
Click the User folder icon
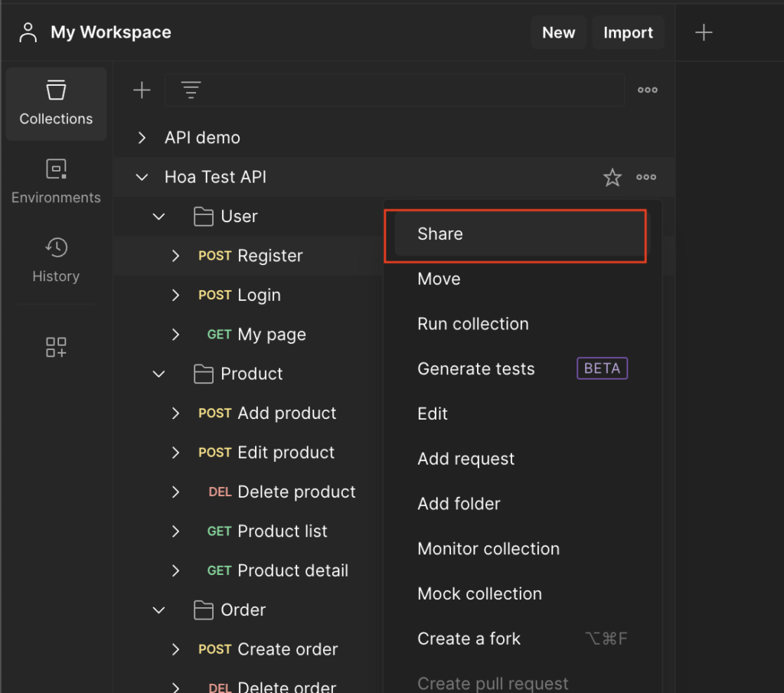(204, 217)
